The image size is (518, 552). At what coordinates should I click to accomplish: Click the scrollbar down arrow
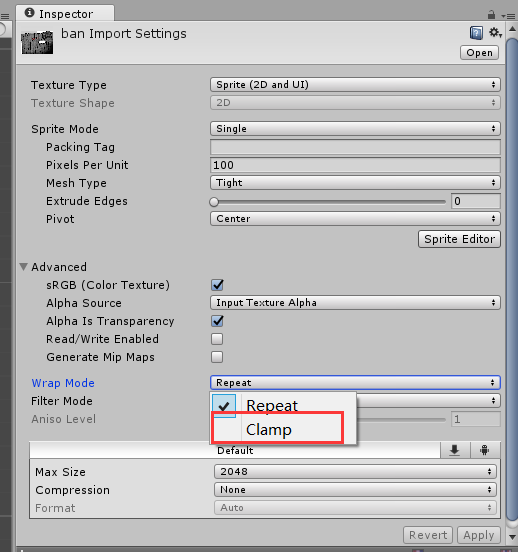512,537
